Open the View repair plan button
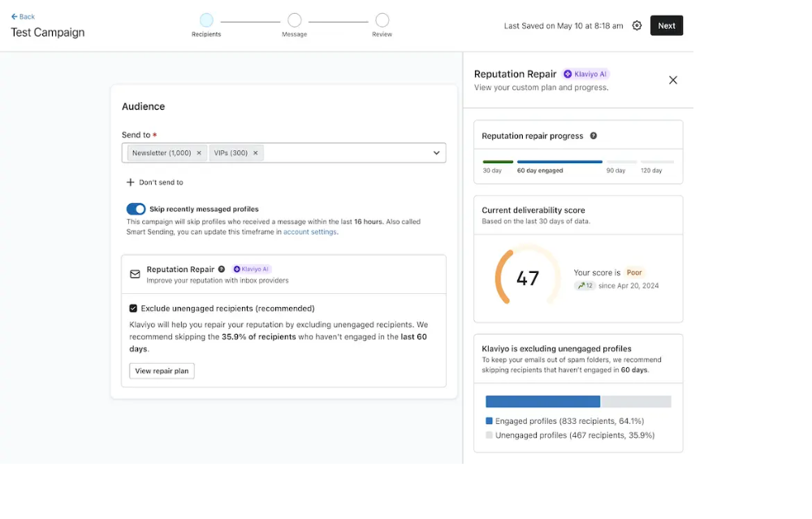The height and width of the screenshot is (519, 812). point(162,371)
